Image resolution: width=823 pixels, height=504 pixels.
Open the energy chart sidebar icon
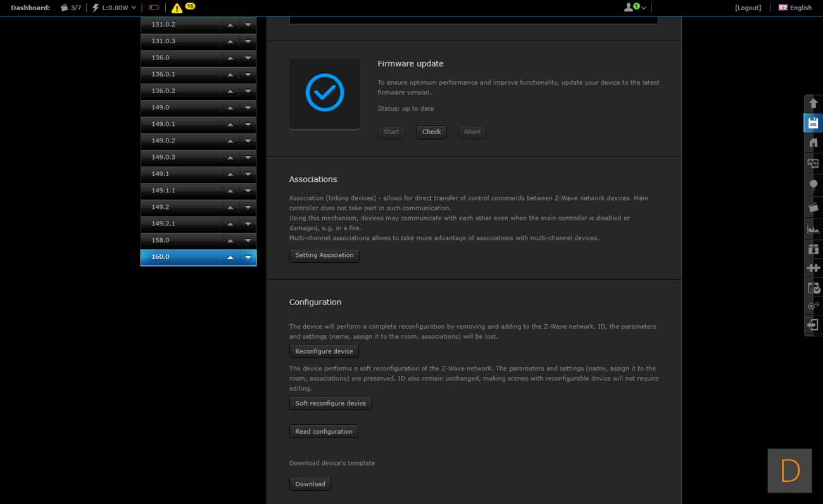coord(813,229)
